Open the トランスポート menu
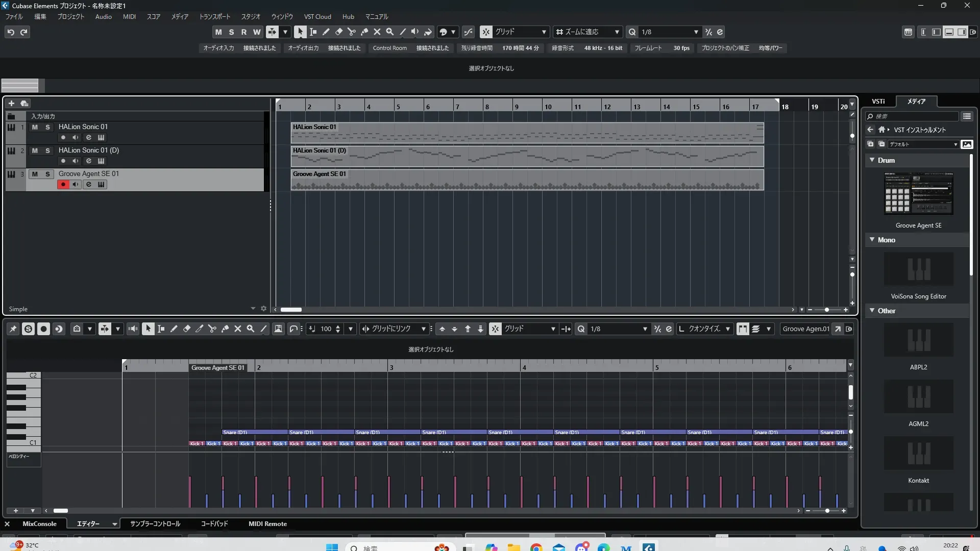Viewport: 980px width, 551px height. click(214, 16)
